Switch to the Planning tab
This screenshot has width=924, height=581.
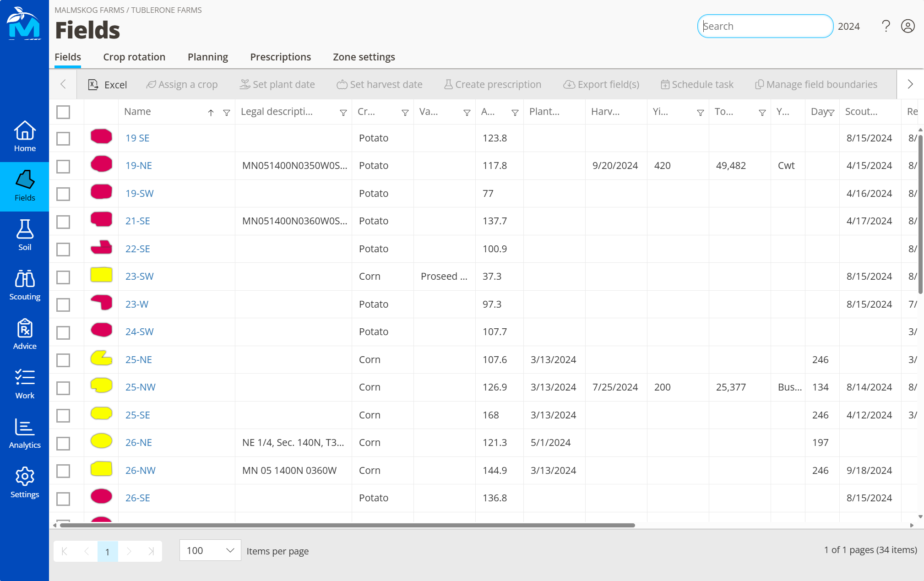[x=208, y=57]
